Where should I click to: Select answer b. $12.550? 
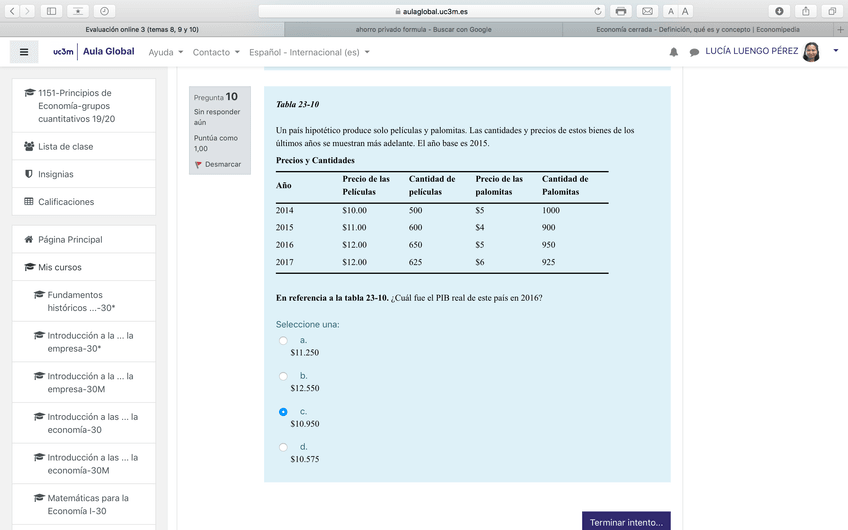[x=283, y=376]
